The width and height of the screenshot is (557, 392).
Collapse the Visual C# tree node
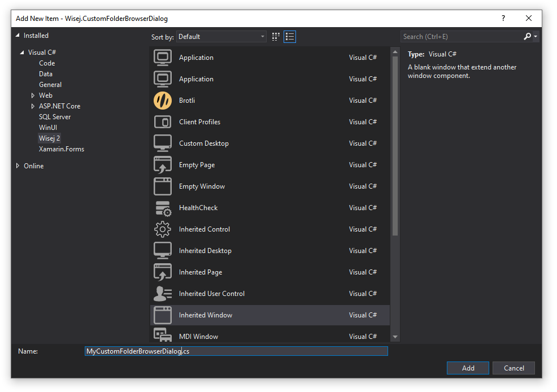click(x=22, y=52)
